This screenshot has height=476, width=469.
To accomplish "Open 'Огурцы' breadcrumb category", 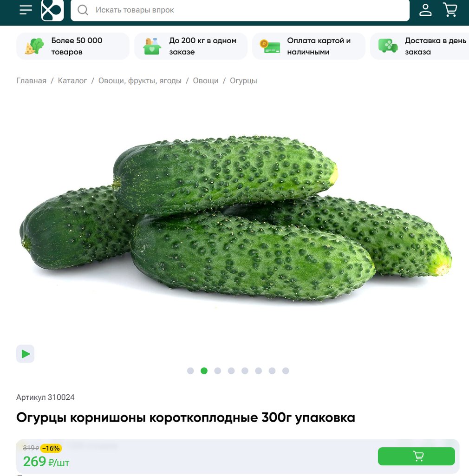I will (243, 81).
